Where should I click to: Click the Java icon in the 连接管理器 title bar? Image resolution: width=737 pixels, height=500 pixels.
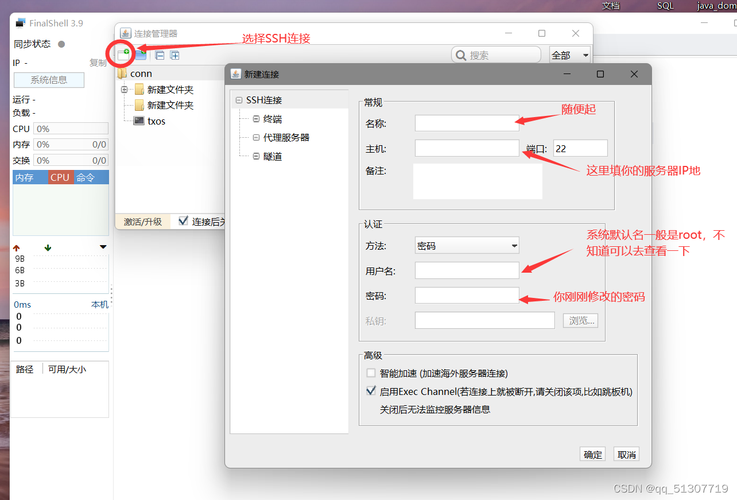click(x=125, y=33)
